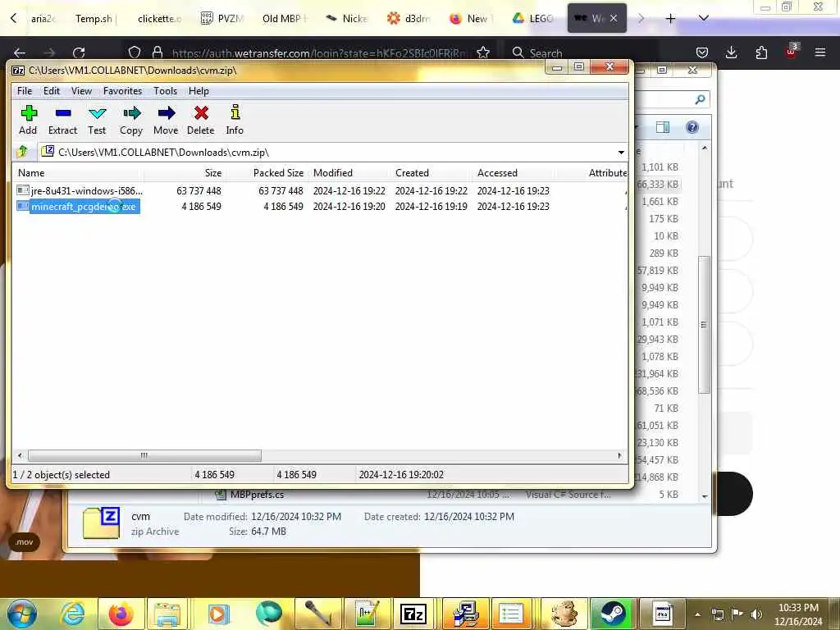The width and height of the screenshot is (840, 630).
Task: Open the taskbar clock showing 10:33 PM
Action: [798, 614]
